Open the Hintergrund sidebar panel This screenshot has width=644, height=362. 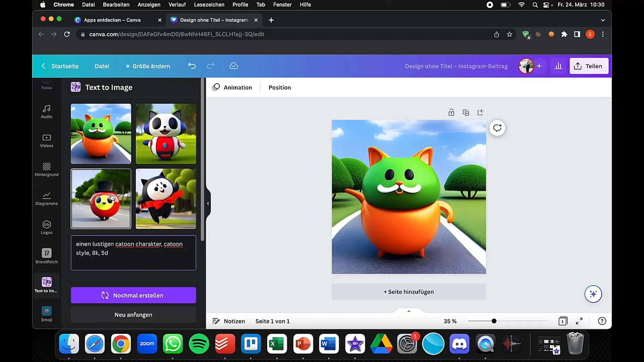[47, 170]
